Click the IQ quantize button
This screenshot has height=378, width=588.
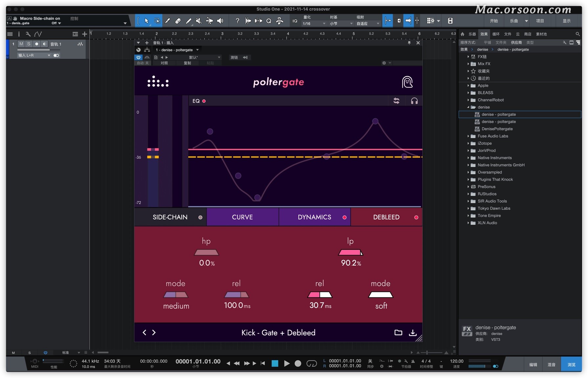click(x=295, y=21)
